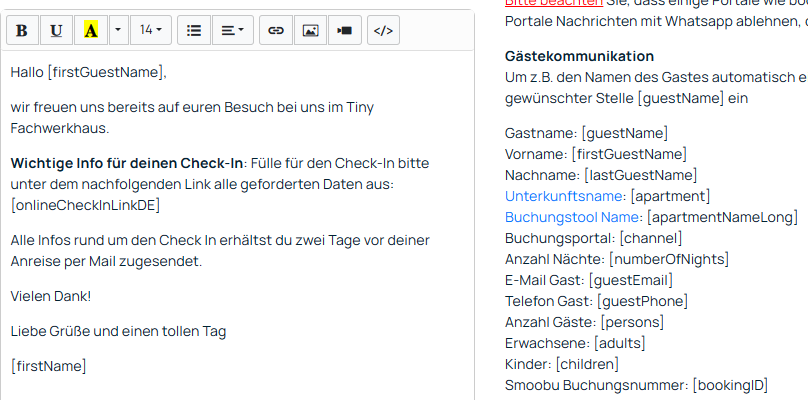Insert a hyperlink with the link icon
The image size is (808, 400).
click(276, 30)
